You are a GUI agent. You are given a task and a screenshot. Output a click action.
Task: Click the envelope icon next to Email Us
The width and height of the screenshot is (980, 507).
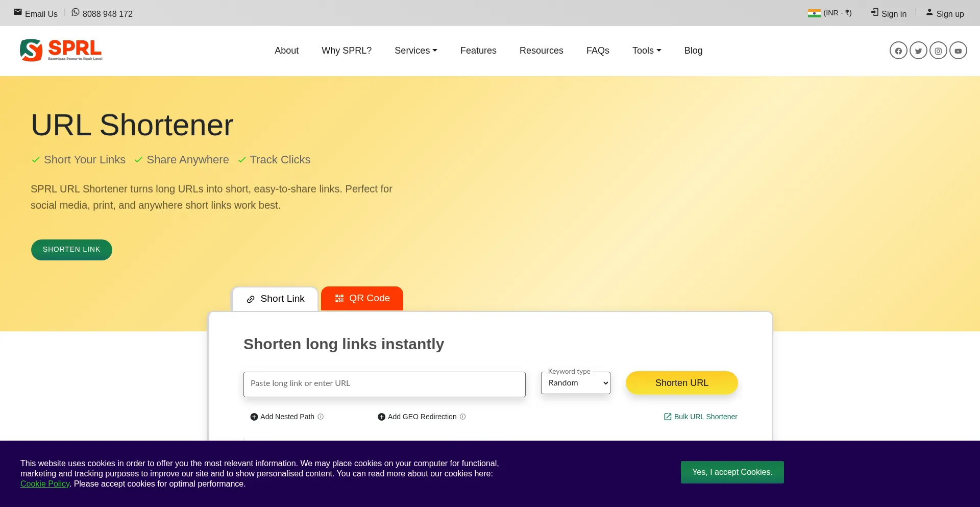pos(18,12)
